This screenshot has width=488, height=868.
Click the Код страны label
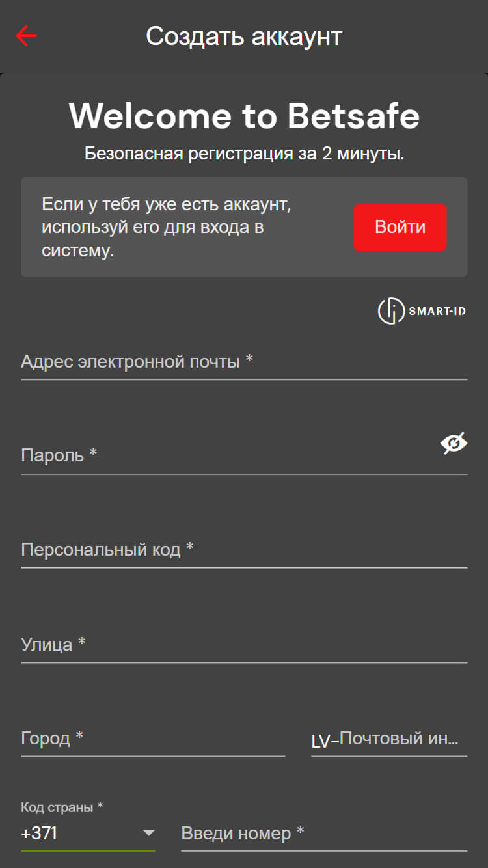click(62, 807)
